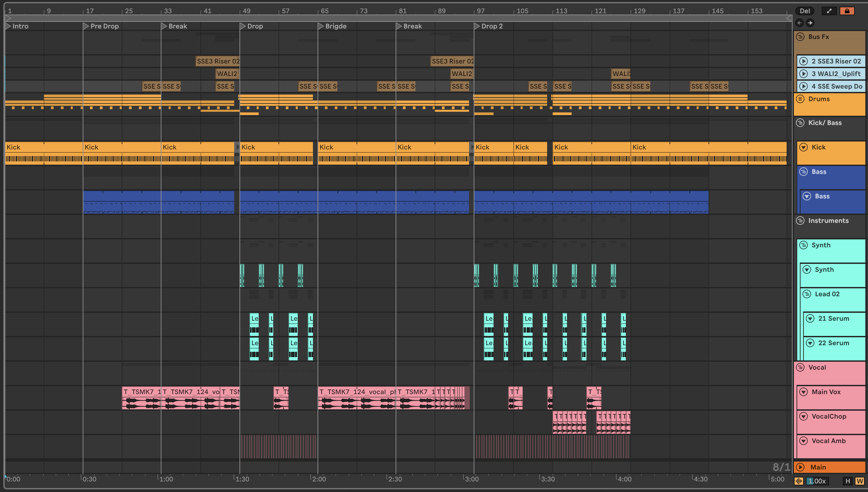Click the 21 Serum track fold icon

coord(810,318)
